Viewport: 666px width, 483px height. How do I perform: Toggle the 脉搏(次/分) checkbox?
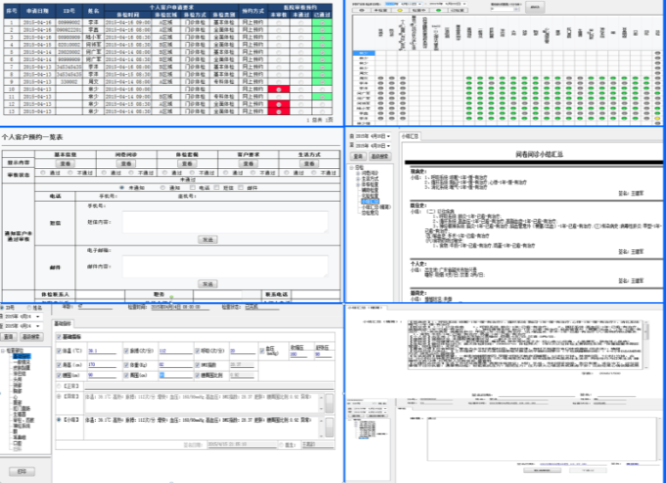pyautogui.click(x=126, y=351)
